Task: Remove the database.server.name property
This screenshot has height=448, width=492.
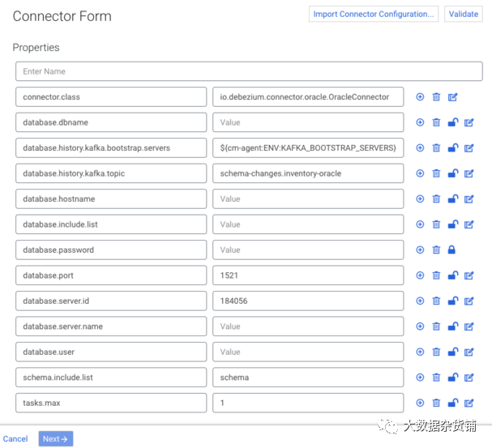Action: (436, 326)
